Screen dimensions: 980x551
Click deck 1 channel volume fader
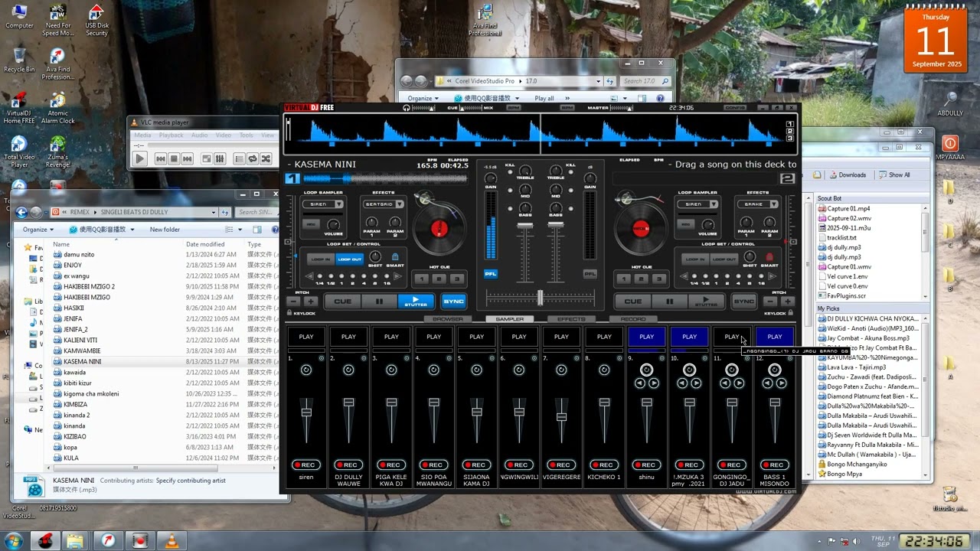pyautogui.click(x=524, y=225)
